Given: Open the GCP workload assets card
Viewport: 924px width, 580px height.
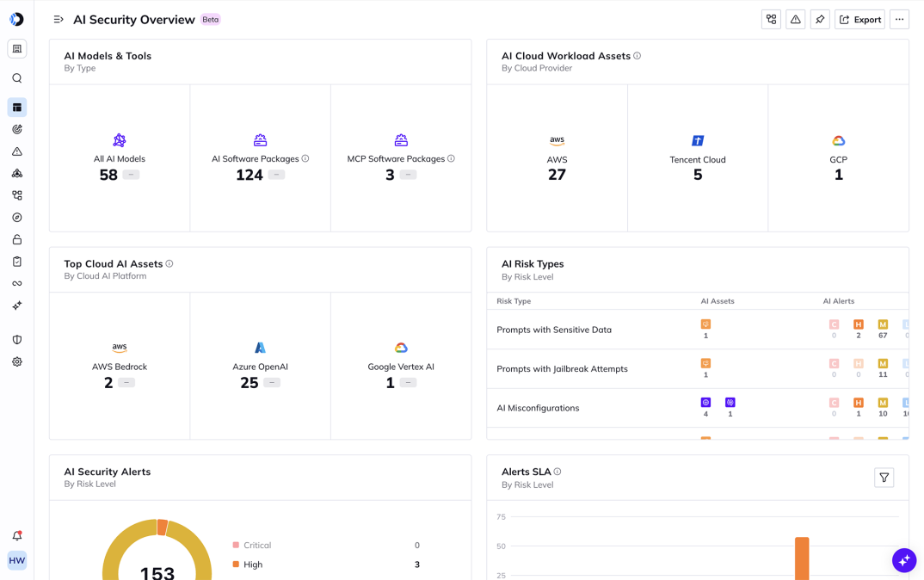Looking at the screenshot, I should click(x=839, y=158).
